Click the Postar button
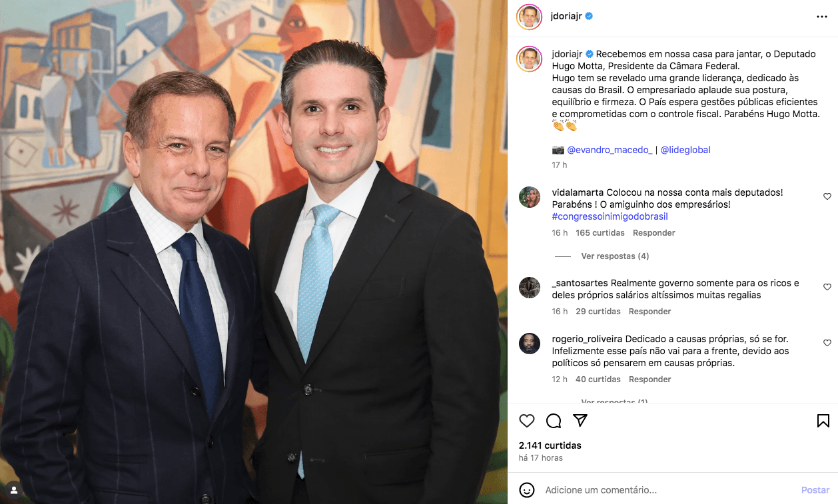This screenshot has width=838, height=504. point(815,490)
